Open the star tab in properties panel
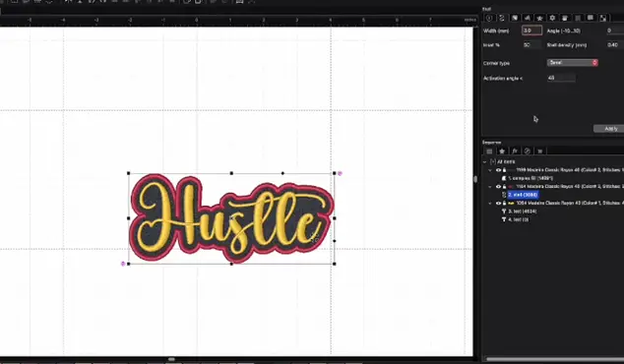The width and height of the screenshot is (624, 364). (x=539, y=18)
